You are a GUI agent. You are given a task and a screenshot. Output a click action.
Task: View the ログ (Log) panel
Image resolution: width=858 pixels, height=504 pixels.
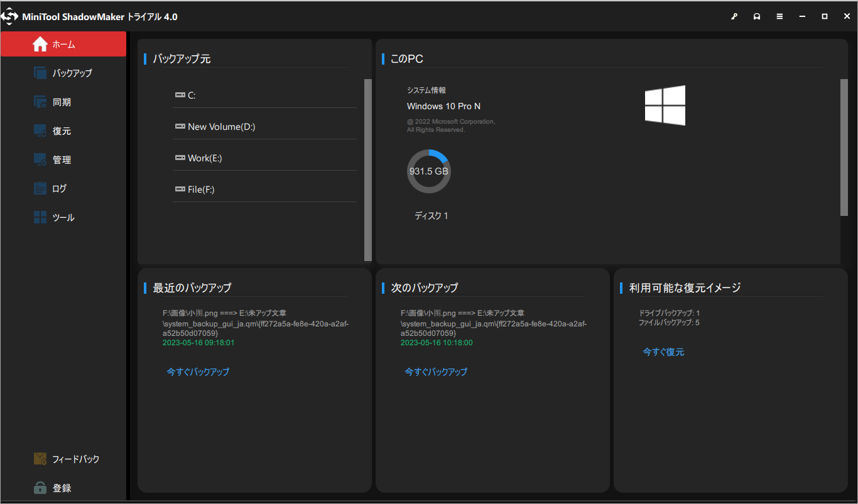(x=63, y=188)
